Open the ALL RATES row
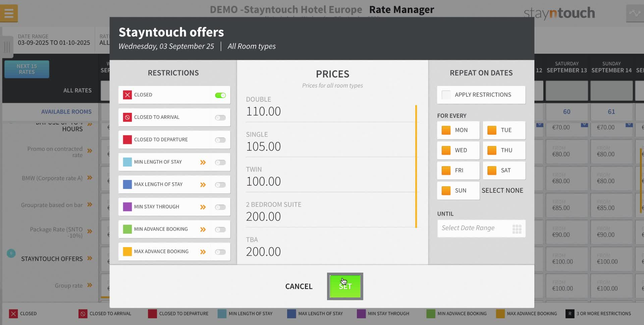This screenshot has width=644, height=325. pyautogui.click(x=77, y=91)
